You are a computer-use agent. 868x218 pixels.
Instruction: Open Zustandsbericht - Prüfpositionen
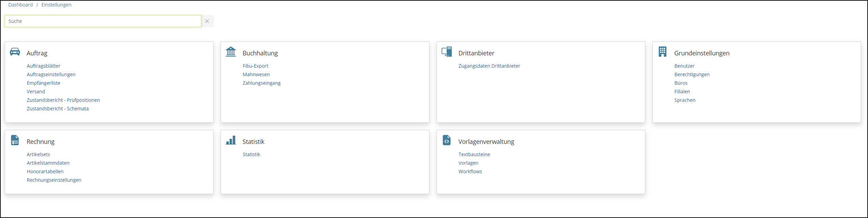[63, 100]
